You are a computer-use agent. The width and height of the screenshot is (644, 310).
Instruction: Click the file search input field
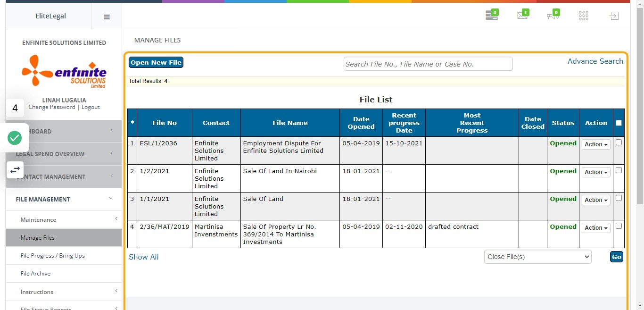[428, 64]
